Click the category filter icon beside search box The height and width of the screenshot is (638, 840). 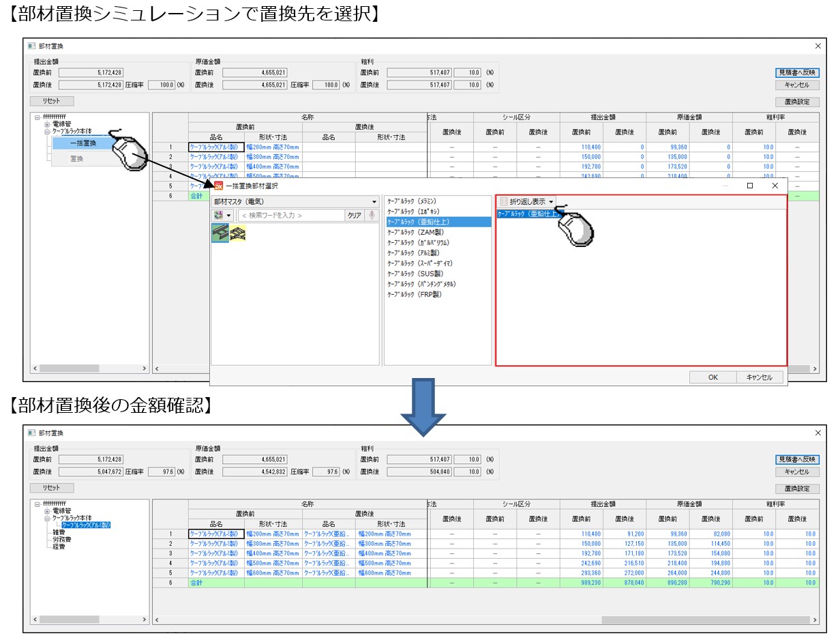(x=220, y=215)
